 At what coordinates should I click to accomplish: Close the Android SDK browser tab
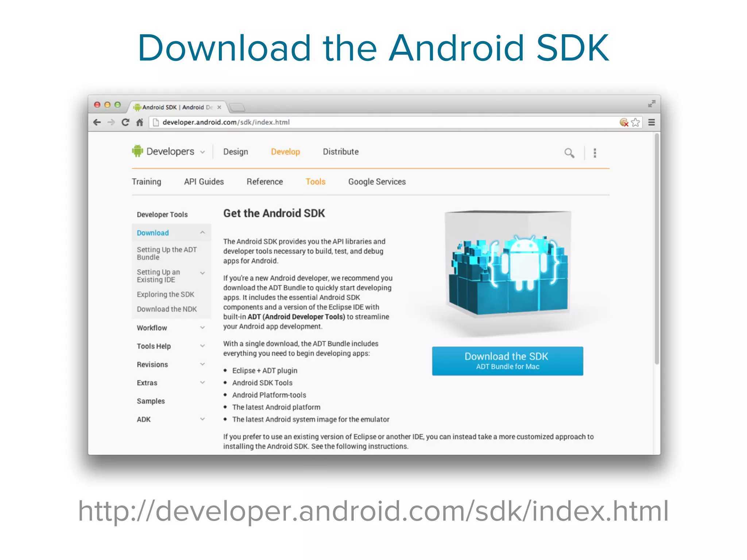tap(219, 107)
